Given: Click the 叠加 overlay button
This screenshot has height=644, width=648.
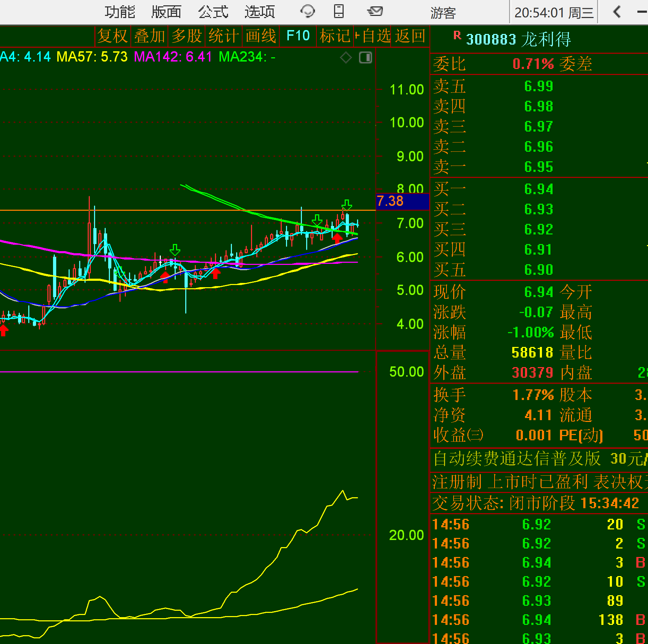Looking at the screenshot, I should 150,36.
